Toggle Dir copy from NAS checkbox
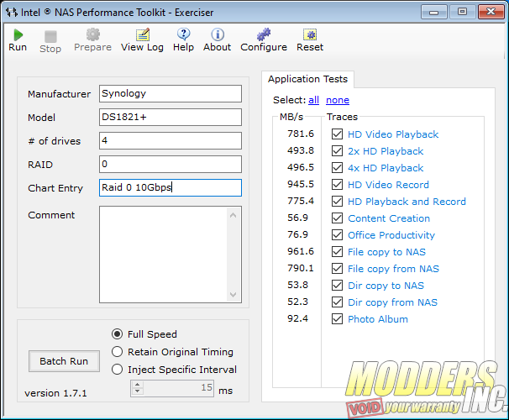The image size is (509, 420). [337, 302]
